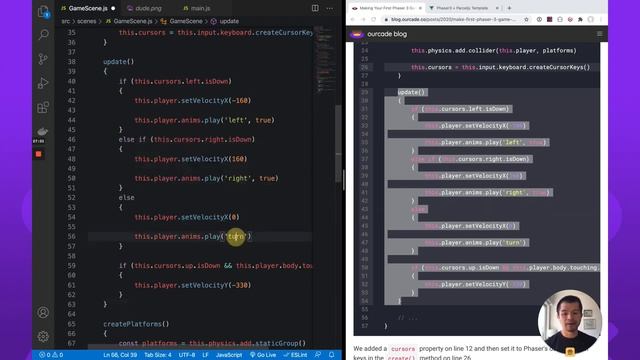The height and width of the screenshot is (360, 640).
Task: Change the UTF-8 file encoding
Action: 187,355
